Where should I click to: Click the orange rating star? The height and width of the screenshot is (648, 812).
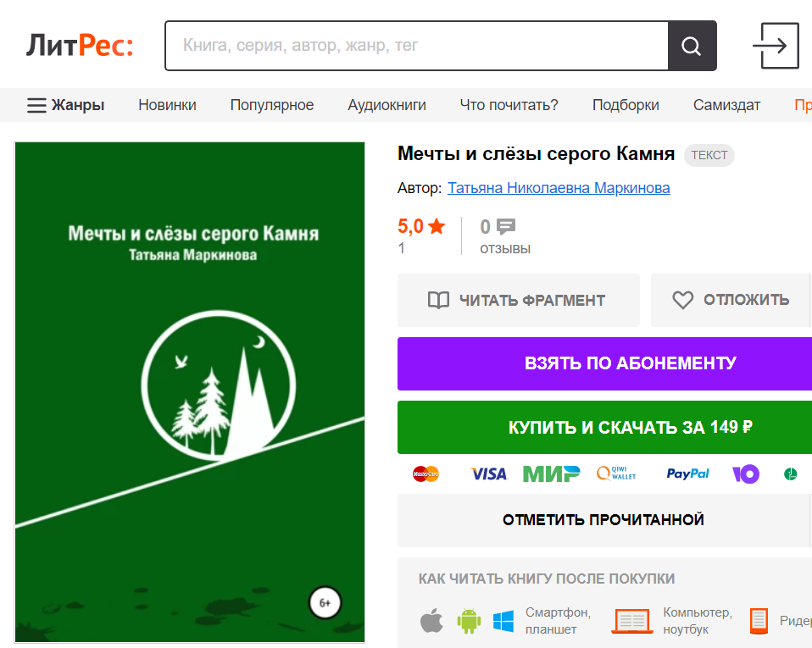pyautogui.click(x=437, y=226)
